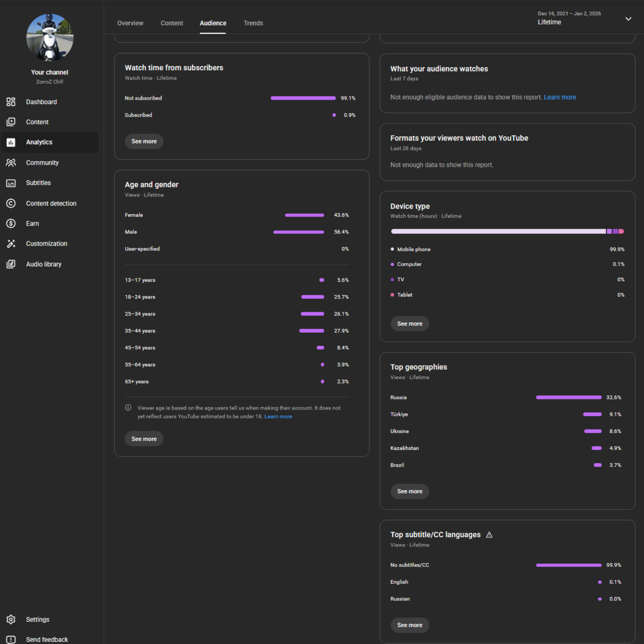
Task: Expand the Lifetime date range dropdown
Action: coord(628,19)
